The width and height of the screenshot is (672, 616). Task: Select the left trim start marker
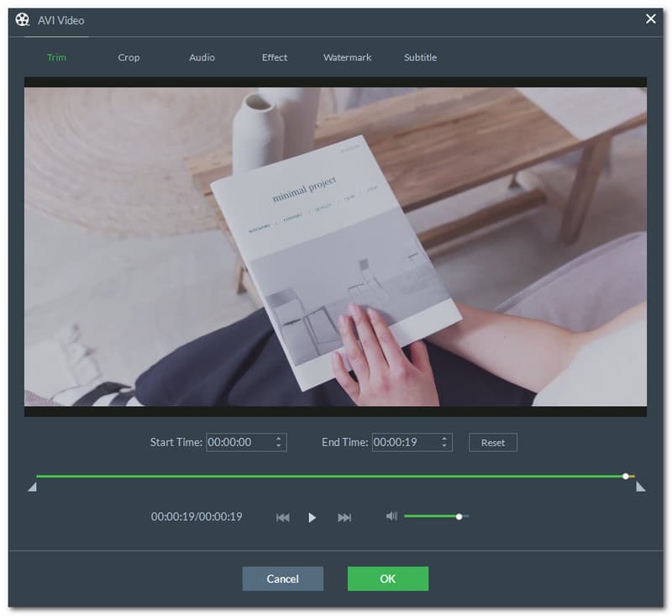point(33,487)
